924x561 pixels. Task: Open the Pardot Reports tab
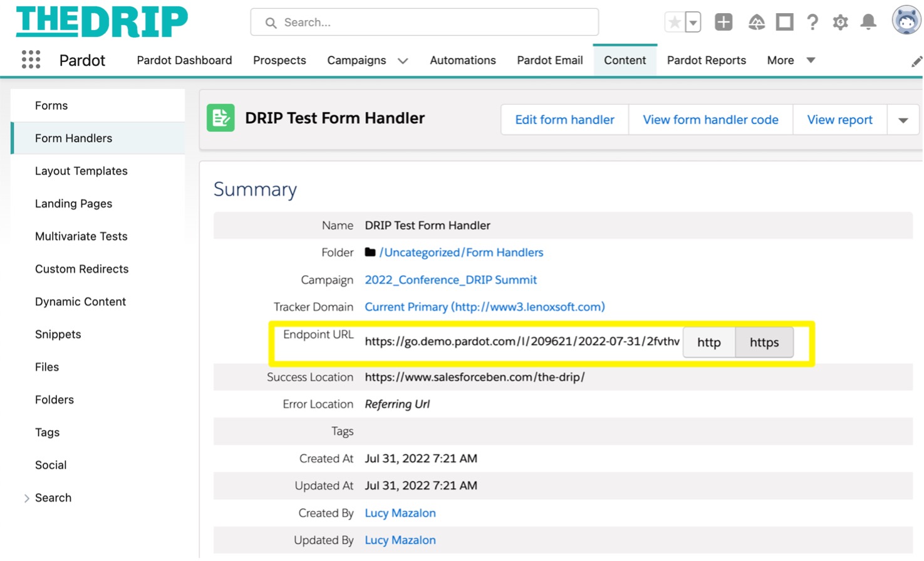[707, 60]
